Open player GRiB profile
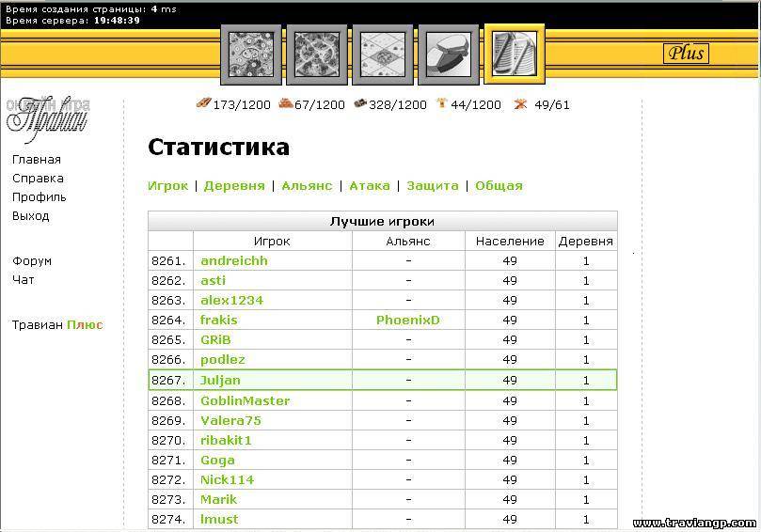 tap(215, 340)
